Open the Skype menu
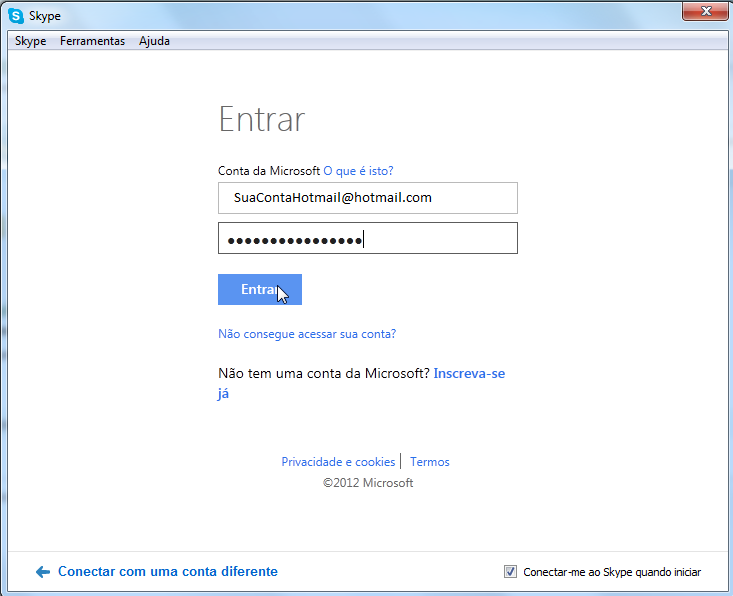This screenshot has height=596, width=733. pos(30,41)
